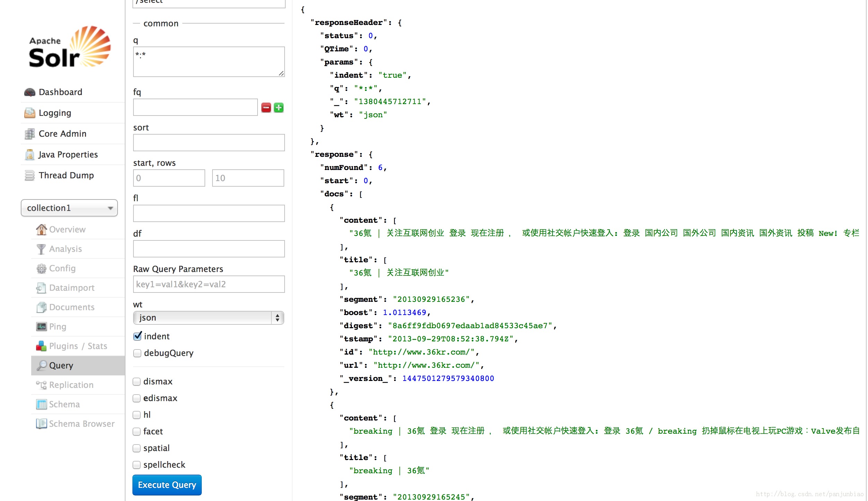This screenshot has height=501, width=868.
Task: Enable the facet checkbox
Action: (x=137, y=432)
